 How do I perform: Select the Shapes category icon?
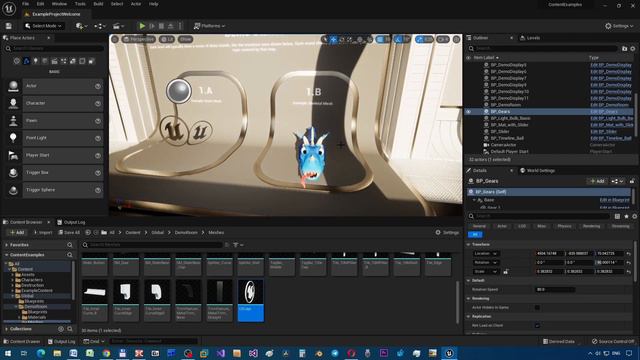45,61
